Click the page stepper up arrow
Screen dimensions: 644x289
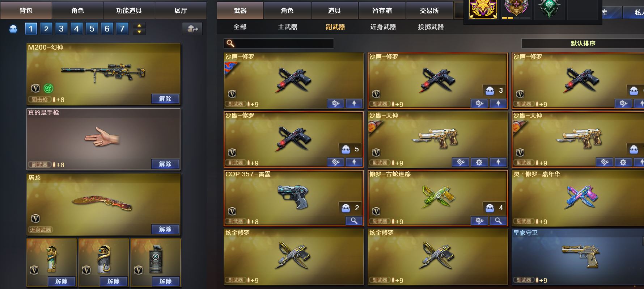pos(139,26)
